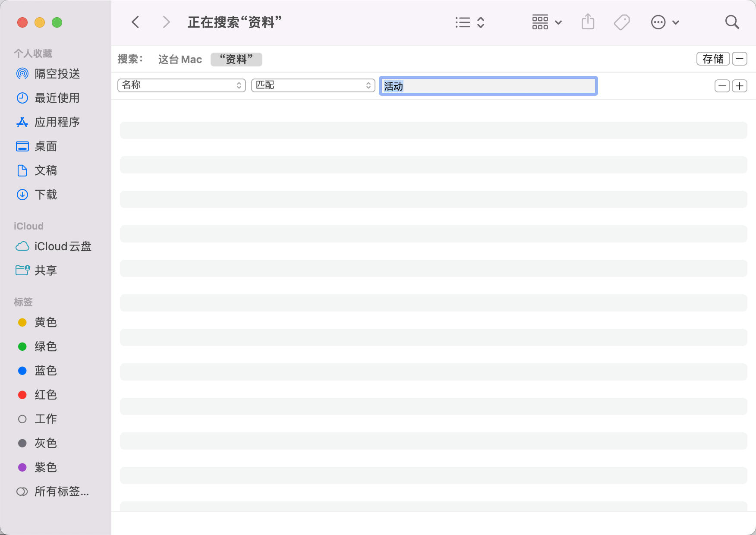Click the tag icon in toolbar
Viewport: 756px width, 535px height.
(621, 22)
